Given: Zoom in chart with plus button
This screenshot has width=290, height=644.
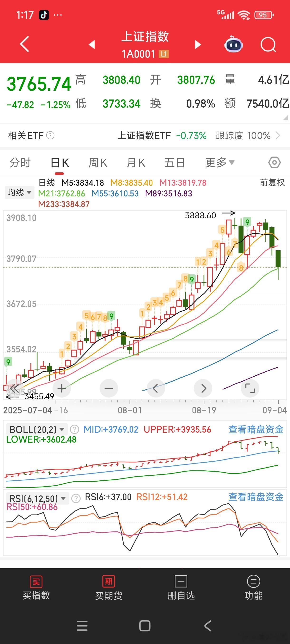Looking at the screenshot, I should coord(62,388).
